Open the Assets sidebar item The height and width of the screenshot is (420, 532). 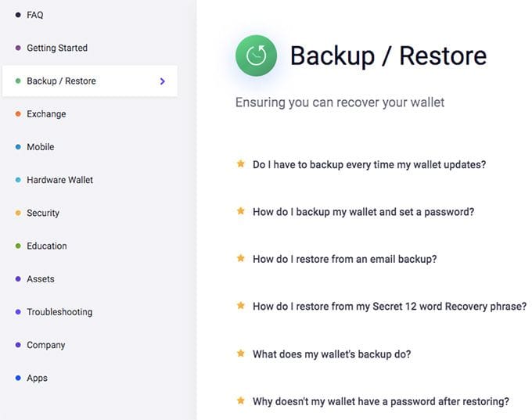click(41, 279)
